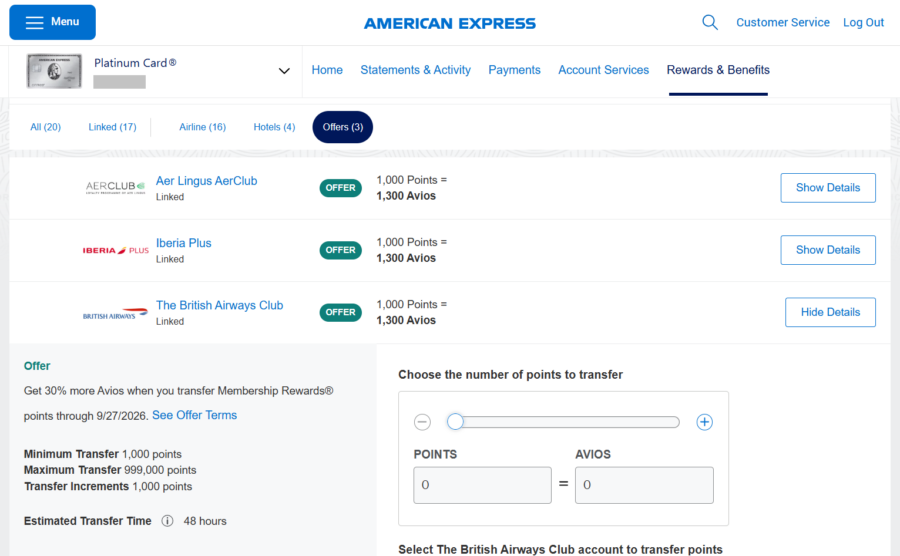Click the OFFER badge for British Airways

340,312
